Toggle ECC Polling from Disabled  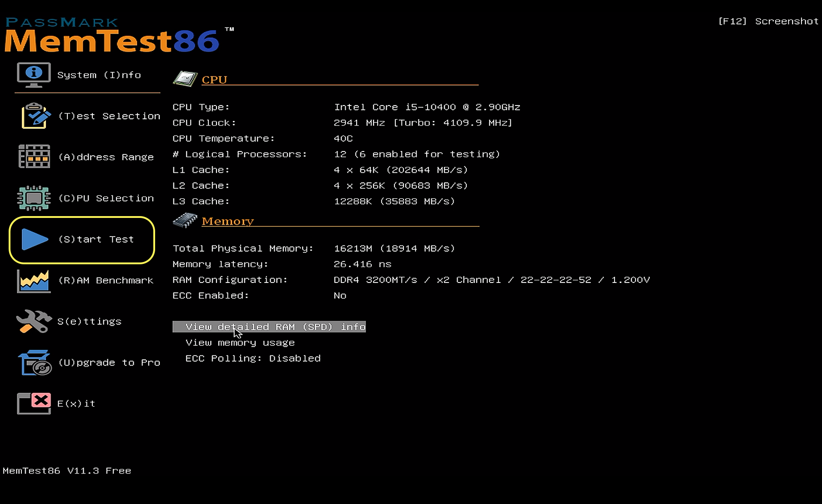point(253,358)
